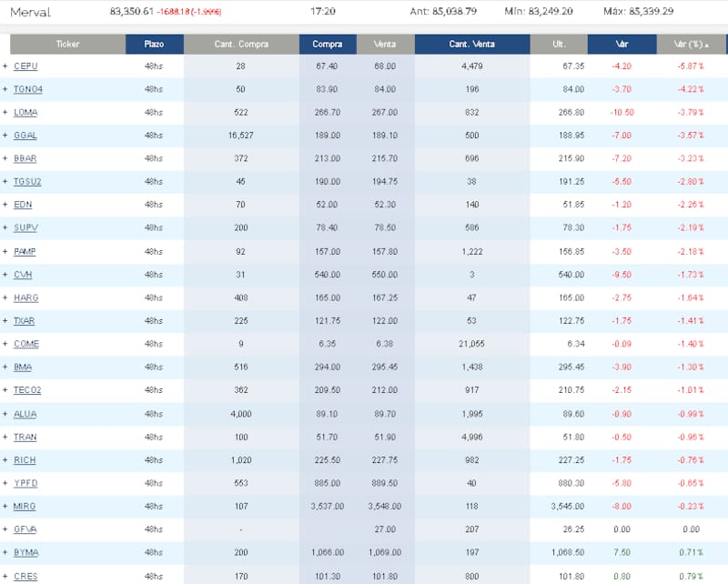728x584 pixels.
Task: Click the Merval index name
Action: coord(30,13)
